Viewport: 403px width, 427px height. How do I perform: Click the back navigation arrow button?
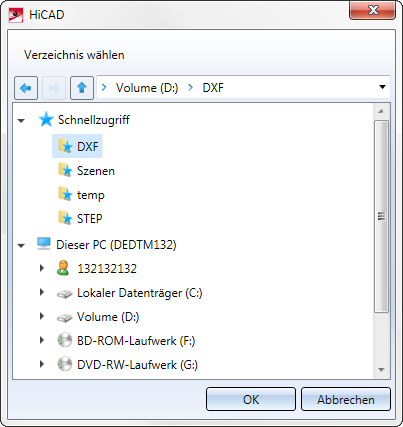click(x=26, y=88)
